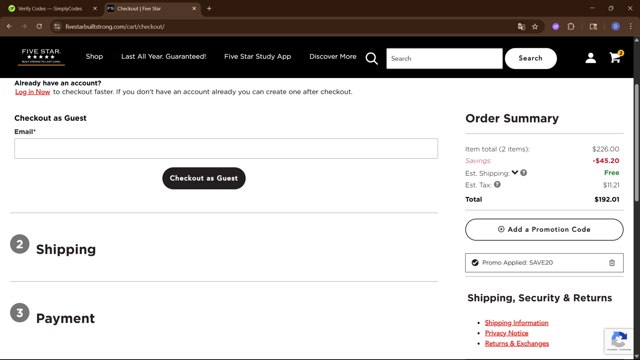The image size is (640, 360).
Task: Focus the Email input field
Action: point(226,149)
